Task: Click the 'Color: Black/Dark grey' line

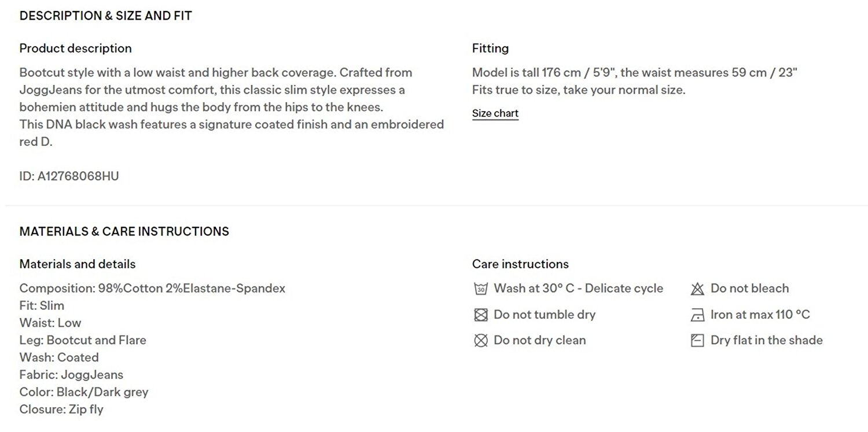Action: coord(84,392)
